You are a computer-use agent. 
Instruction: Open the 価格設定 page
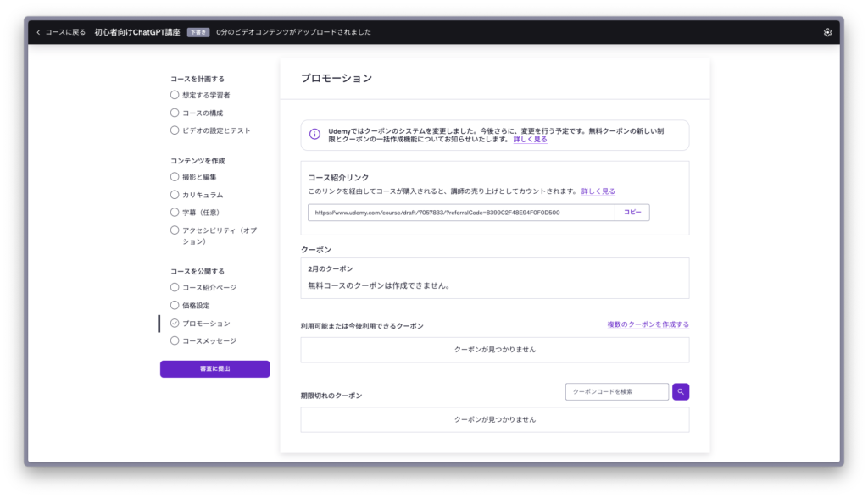click(x=196, y=305)
